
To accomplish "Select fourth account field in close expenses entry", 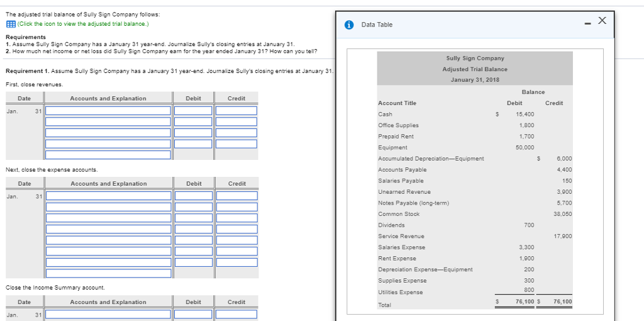I will tap(108, 229).
